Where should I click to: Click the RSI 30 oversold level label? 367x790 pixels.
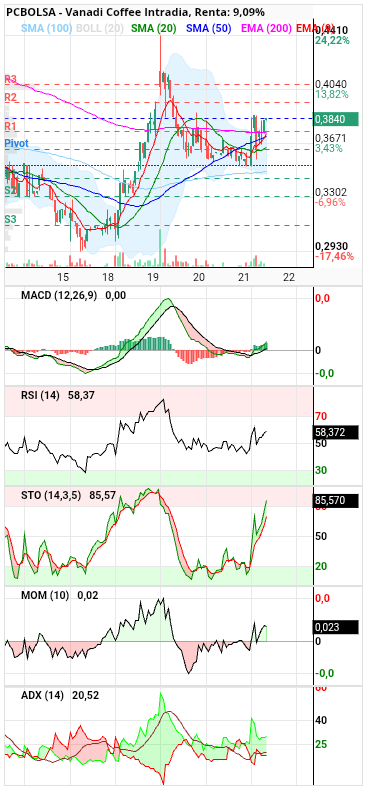tap(321, 470)
